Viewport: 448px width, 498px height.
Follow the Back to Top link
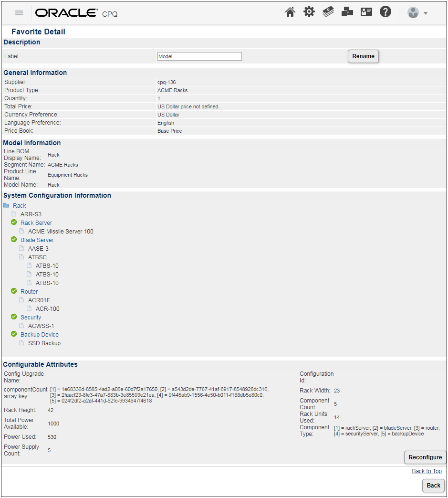427,471
